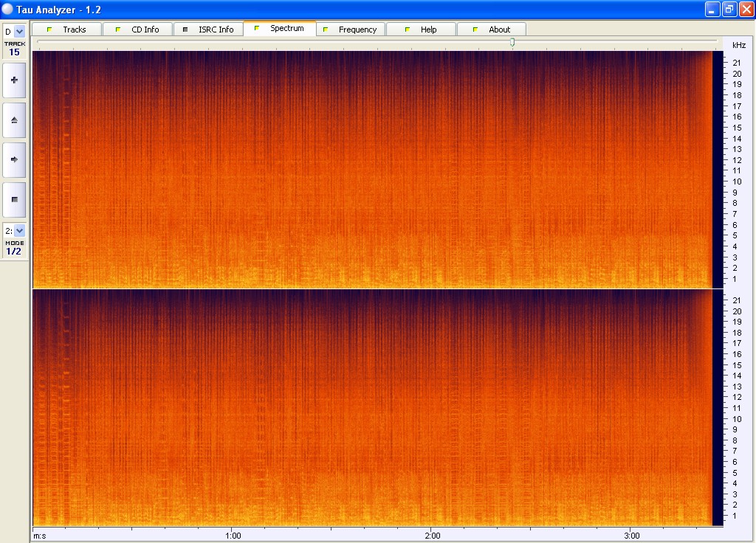This screenshot has width=756, height=543.
Task: Click the 1:00 mark on time axis
Action: [232, 535]
